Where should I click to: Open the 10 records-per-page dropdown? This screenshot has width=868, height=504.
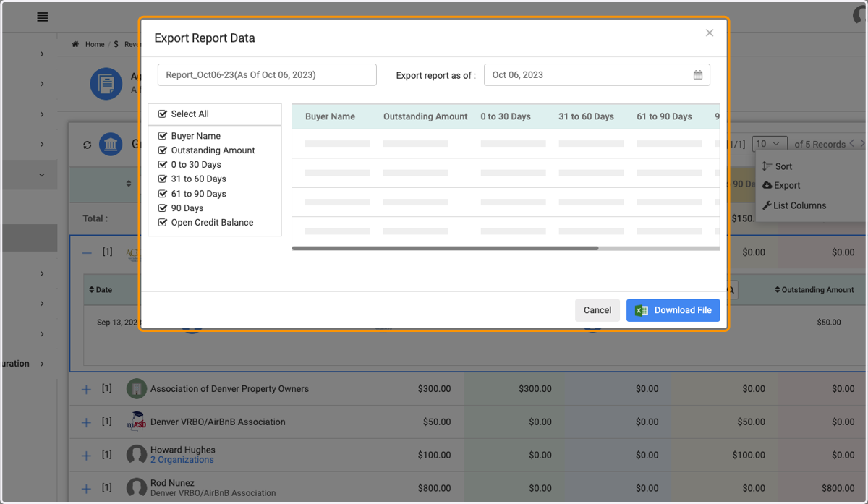pos(770,144)
